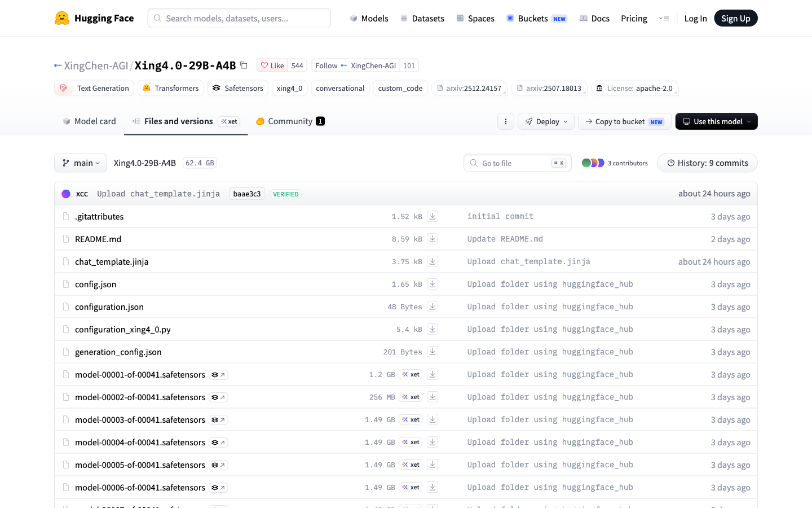Image resolution: width=812 pixels, height=508 pixels.
Task: View History: 9 commits
Action: click(707, 163)
